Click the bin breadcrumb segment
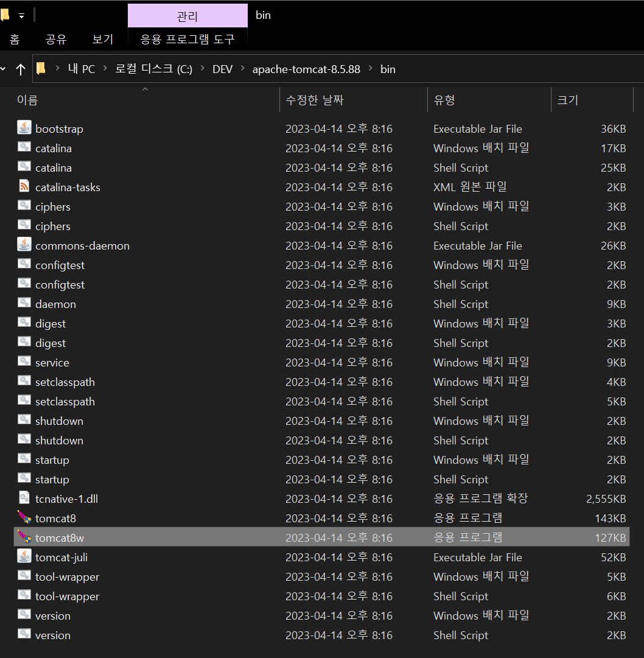The height and width of the screenshot is (658, 644). tap(388, 69)
